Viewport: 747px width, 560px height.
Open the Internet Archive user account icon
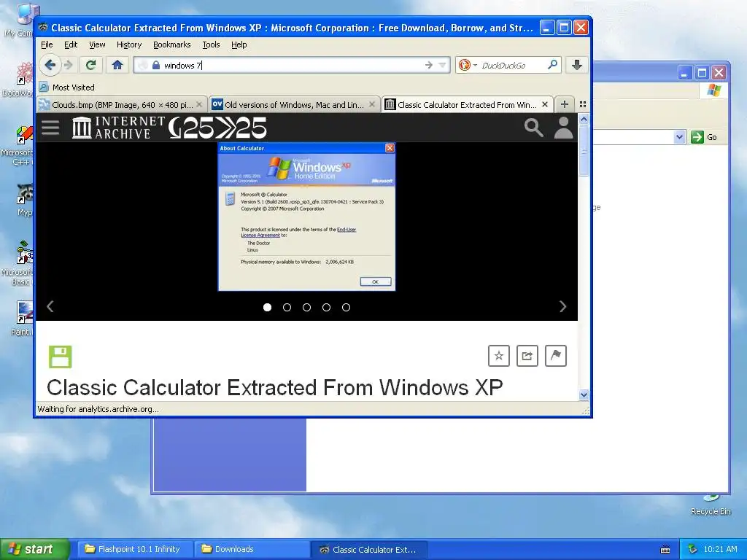coord(564,128)
